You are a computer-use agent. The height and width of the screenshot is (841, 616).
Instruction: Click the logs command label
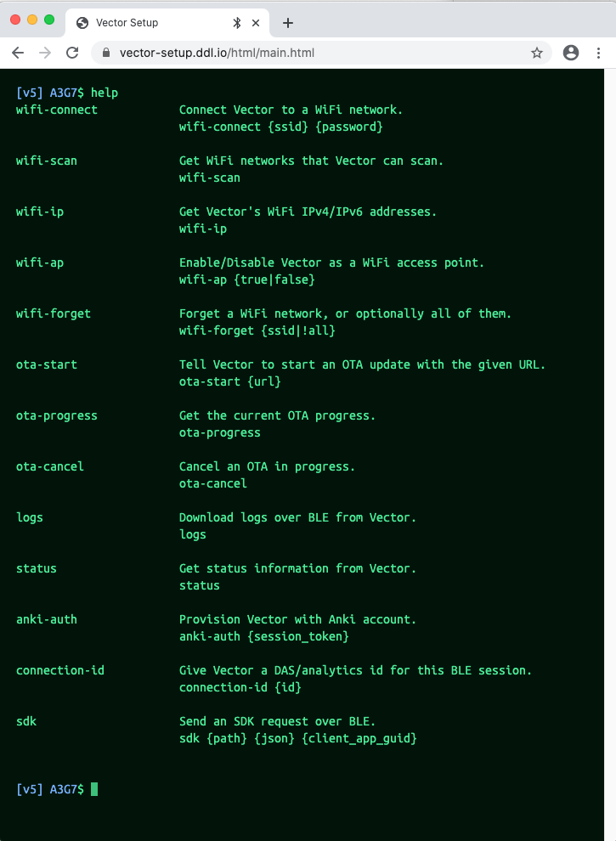29,517
